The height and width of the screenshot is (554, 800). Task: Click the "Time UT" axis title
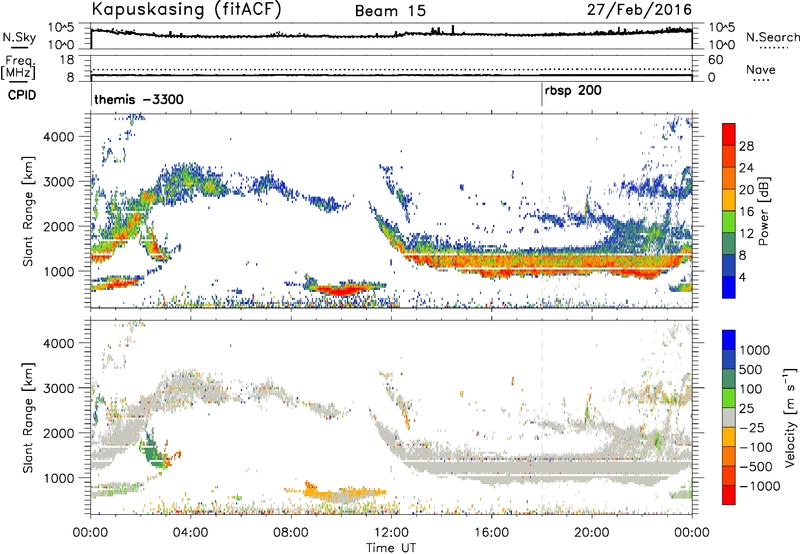pos(391,548)
